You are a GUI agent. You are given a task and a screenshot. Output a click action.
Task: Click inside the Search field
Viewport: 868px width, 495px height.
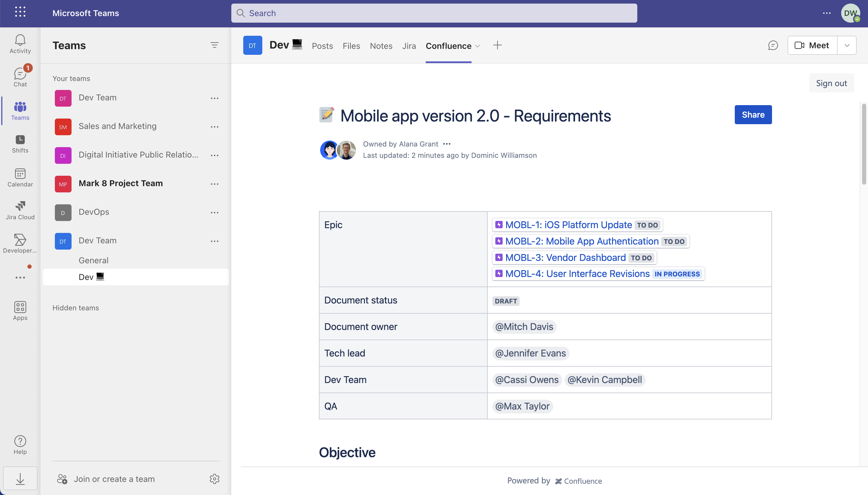click(434, 13)
